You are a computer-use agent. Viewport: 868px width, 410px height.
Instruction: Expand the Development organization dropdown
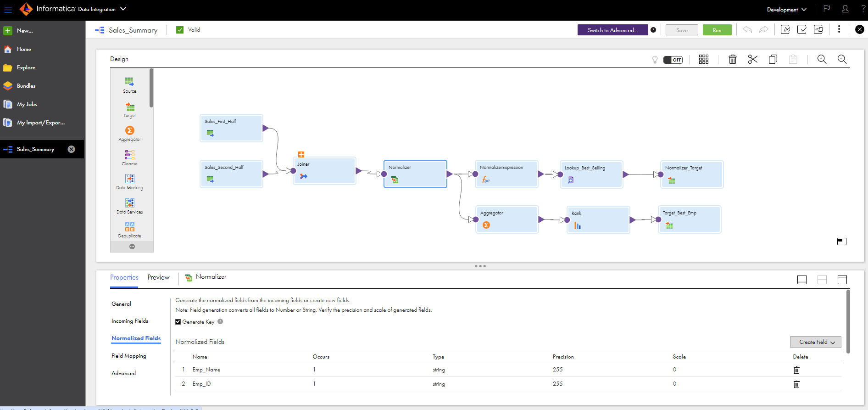[786, 10]
